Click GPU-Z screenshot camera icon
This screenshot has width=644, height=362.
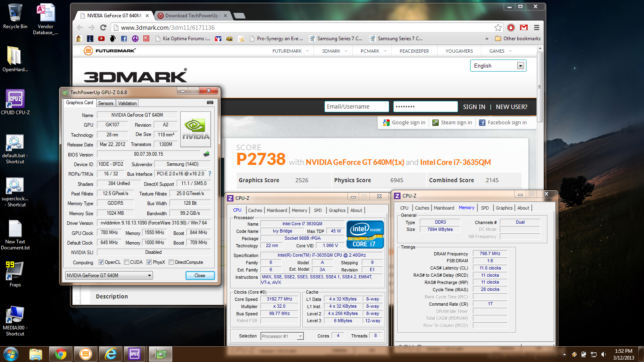pos(210,103)
